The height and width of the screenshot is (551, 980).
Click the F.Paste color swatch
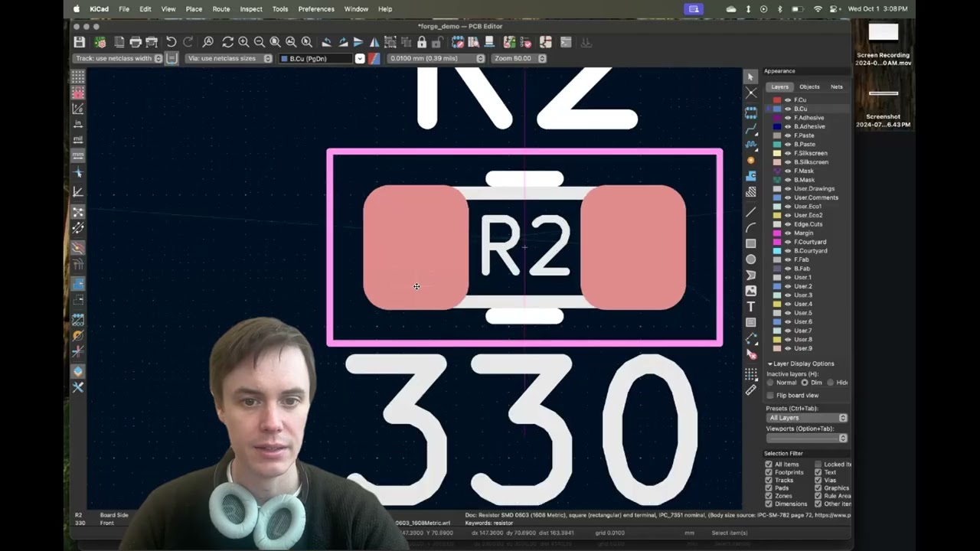777,135
